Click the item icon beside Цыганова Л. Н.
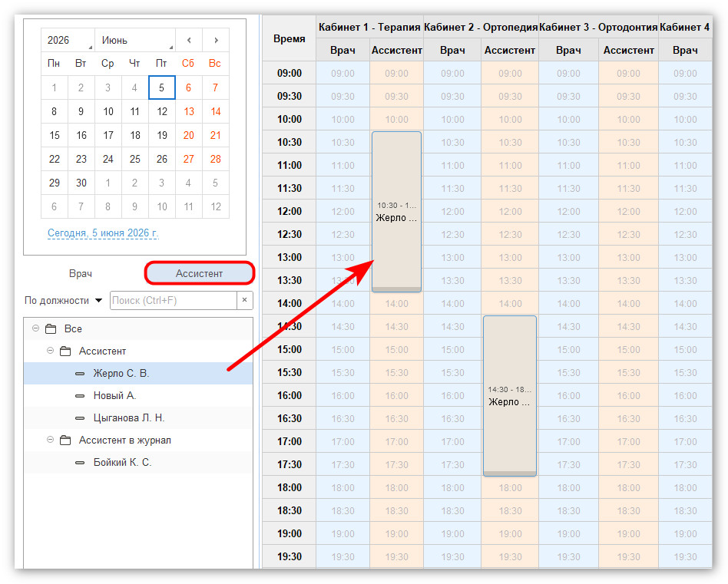The height and width of the screenshot is (584, 728). pyautogui.click(x=80, y=418)
